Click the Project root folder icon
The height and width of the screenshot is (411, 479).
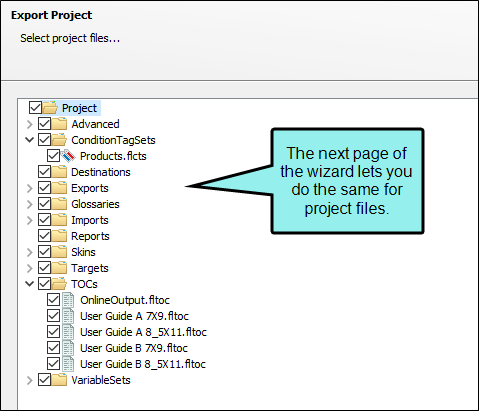click(x=50, y=108)
